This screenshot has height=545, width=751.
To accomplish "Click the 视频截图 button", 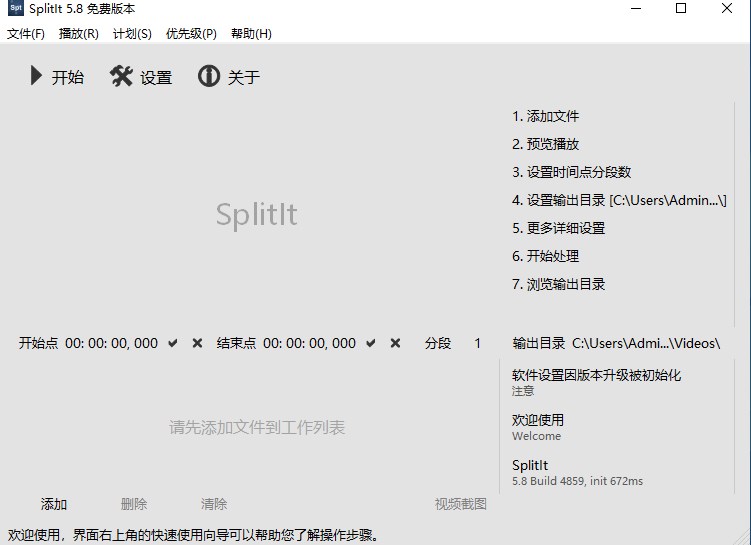I will (x=460, y=504).
